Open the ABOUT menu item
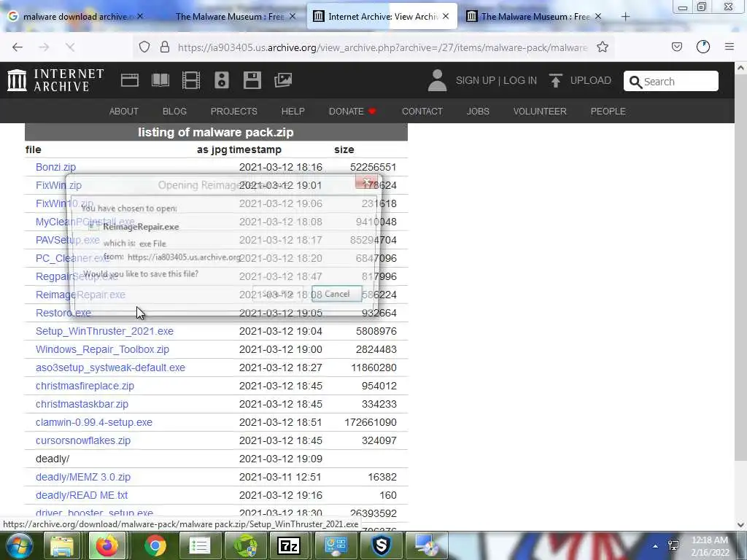Screen dimensions: 747x560 coord(124,111)
